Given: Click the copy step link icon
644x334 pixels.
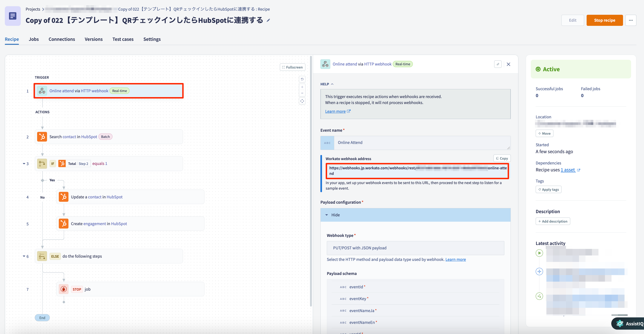Looking at the screenshot, I should click(497, 64).
